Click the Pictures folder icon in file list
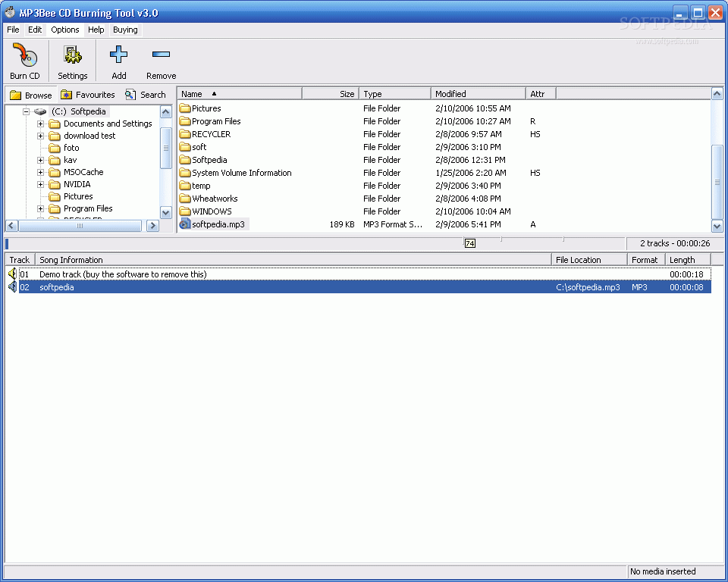 185,108
